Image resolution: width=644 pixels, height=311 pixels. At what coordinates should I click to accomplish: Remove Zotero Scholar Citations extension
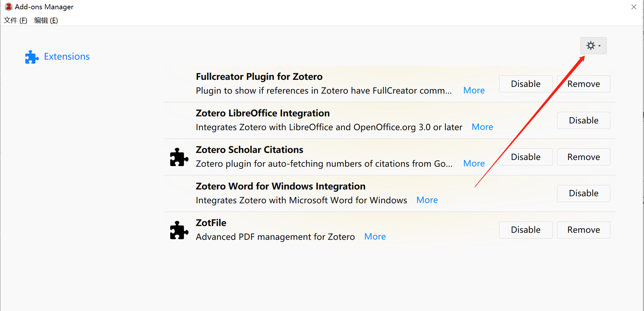coord(583,157)
